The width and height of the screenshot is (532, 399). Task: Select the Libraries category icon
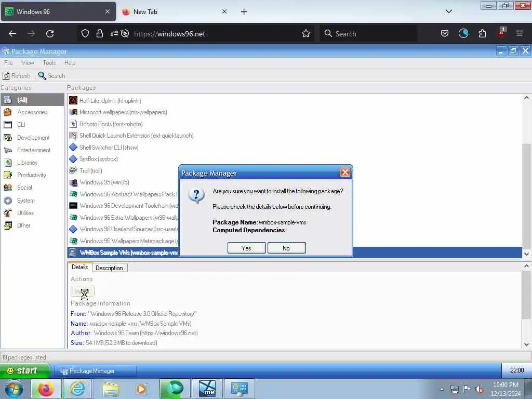[x=8, y=163]
